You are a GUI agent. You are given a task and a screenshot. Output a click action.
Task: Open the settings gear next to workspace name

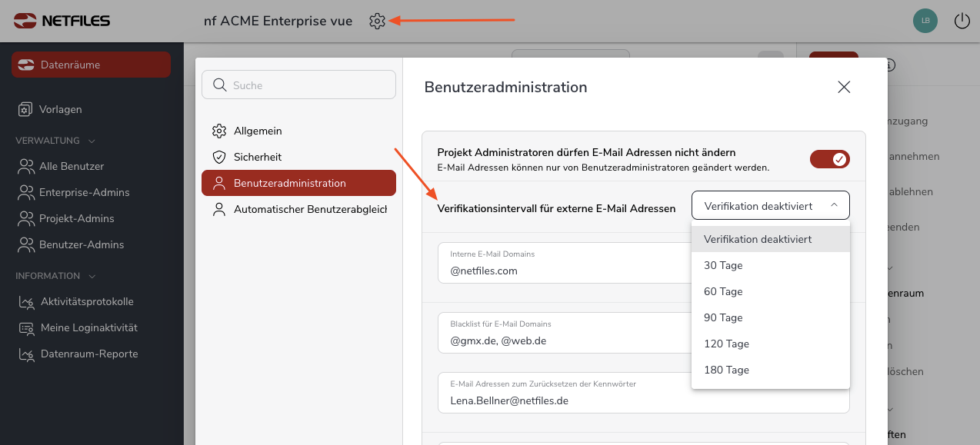click(x=377, y=22)
